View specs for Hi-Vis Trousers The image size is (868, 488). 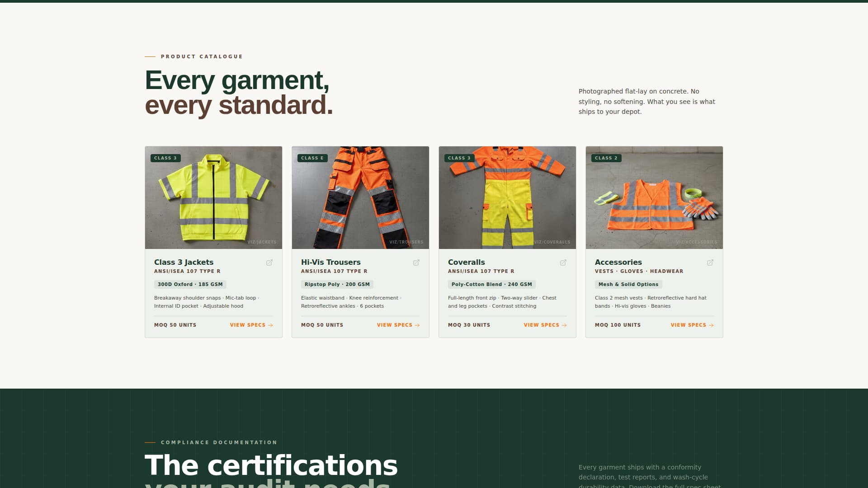[394, 325]
